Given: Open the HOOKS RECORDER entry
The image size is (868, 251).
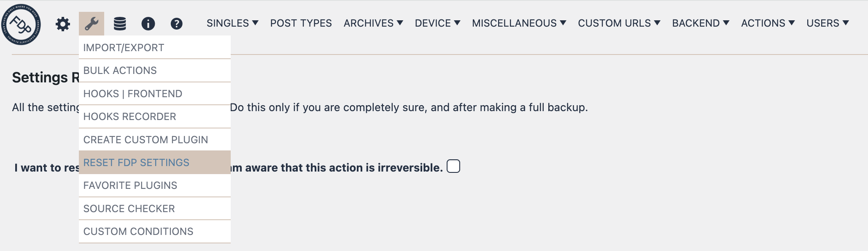Looking at the screenshot, I should click(130, 116).
